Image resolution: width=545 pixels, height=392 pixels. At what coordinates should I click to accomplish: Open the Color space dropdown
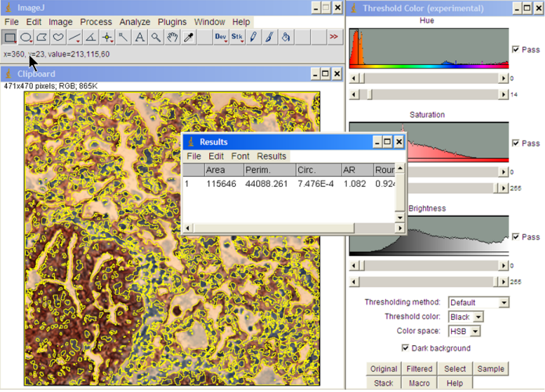point(466,331)
